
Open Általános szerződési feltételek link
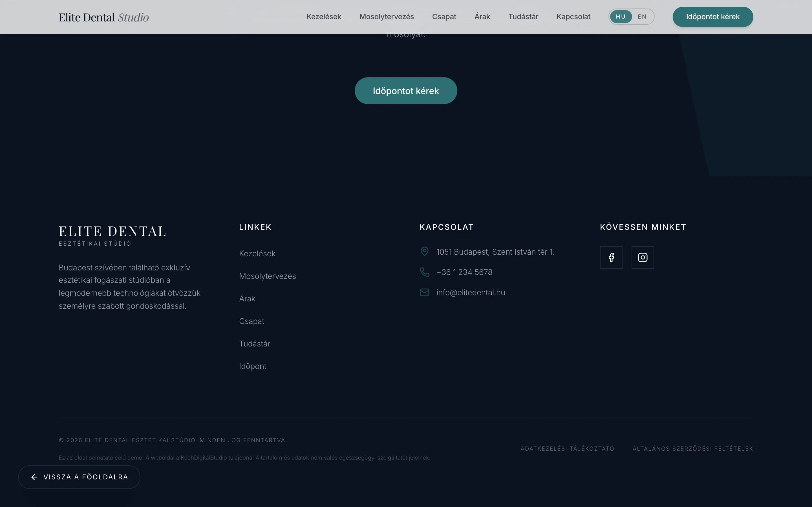(x=692, y=449)
